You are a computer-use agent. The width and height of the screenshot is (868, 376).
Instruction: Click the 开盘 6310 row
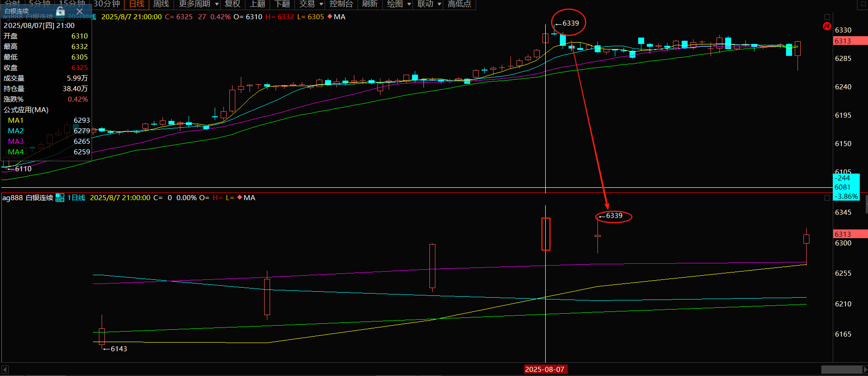tap(46, 36)
